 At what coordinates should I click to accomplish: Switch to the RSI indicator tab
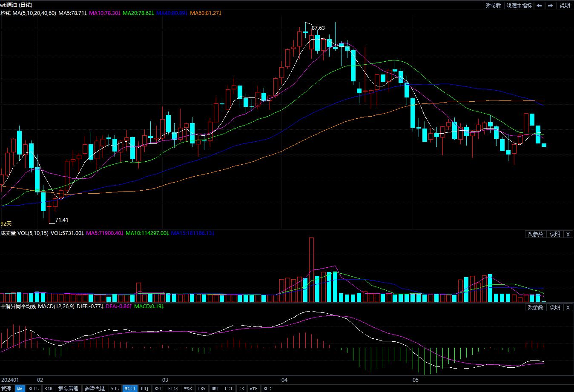[158, 389]
